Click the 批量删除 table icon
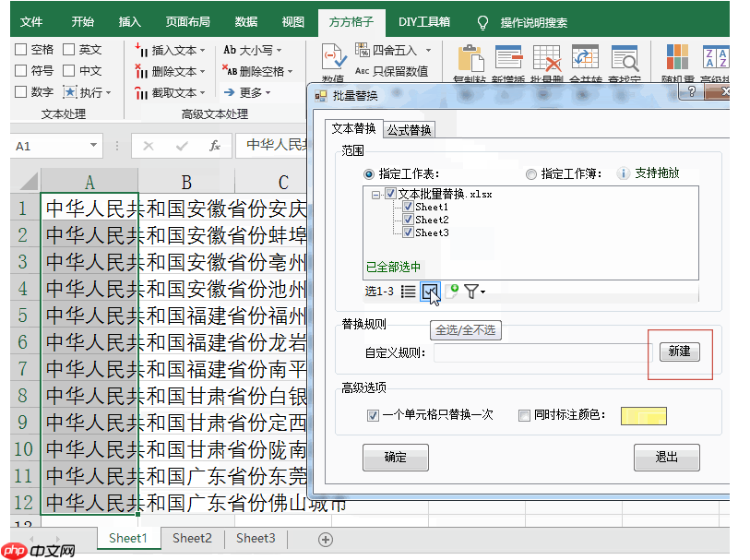 (547, 58)
